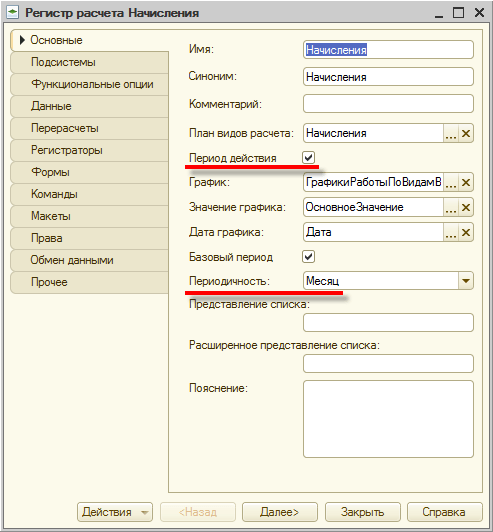Expand the Периодичность dropdown list
Viewport: 493px width, 532px height.
tap(466, 281)
